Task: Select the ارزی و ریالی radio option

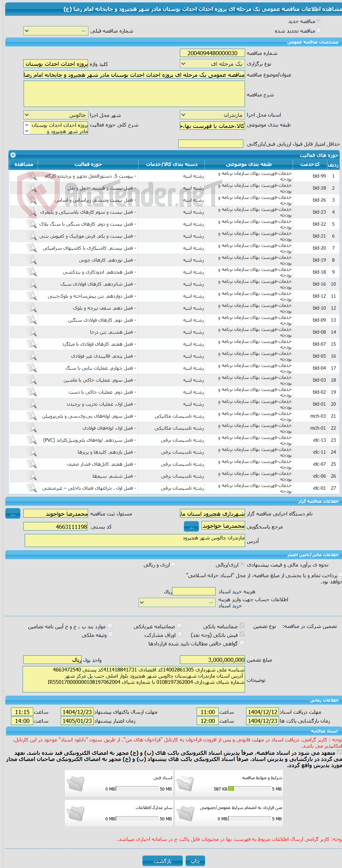Action: coord(173,564)
